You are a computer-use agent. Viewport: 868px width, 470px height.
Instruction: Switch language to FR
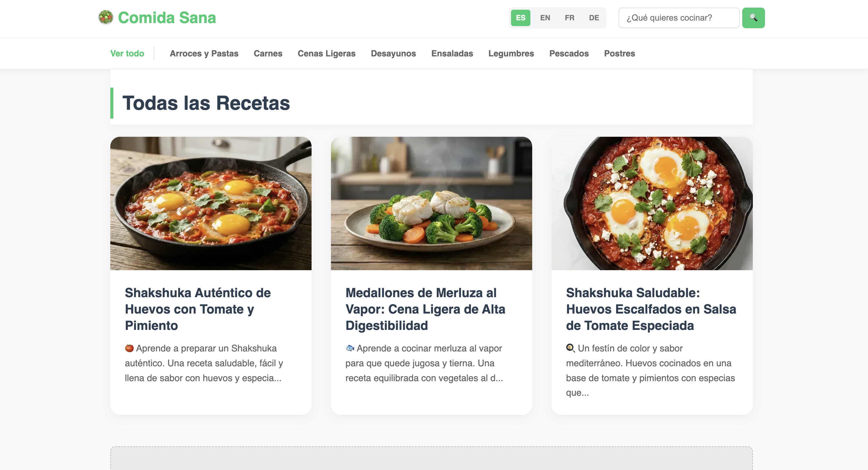[569, 18]
